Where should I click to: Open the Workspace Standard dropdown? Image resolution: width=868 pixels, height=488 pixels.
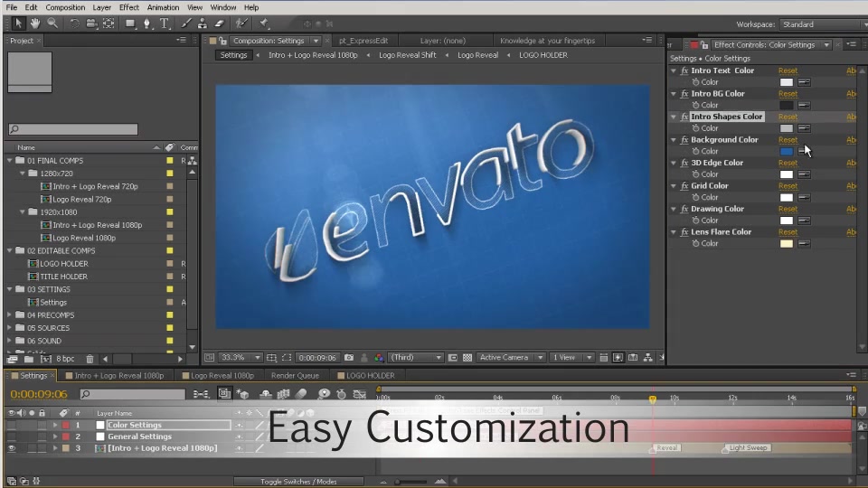point(823,24)
